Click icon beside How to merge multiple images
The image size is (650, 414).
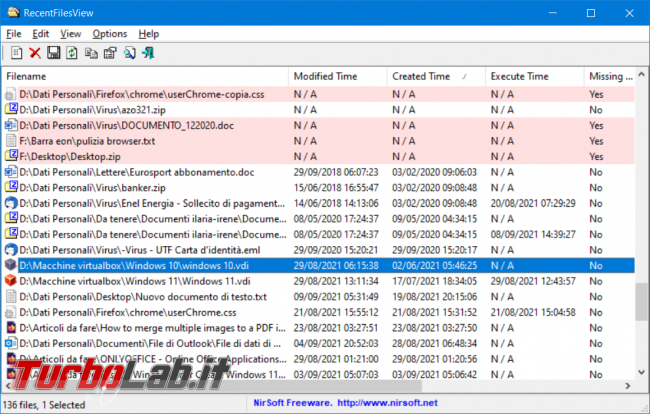tap(10, 328)
